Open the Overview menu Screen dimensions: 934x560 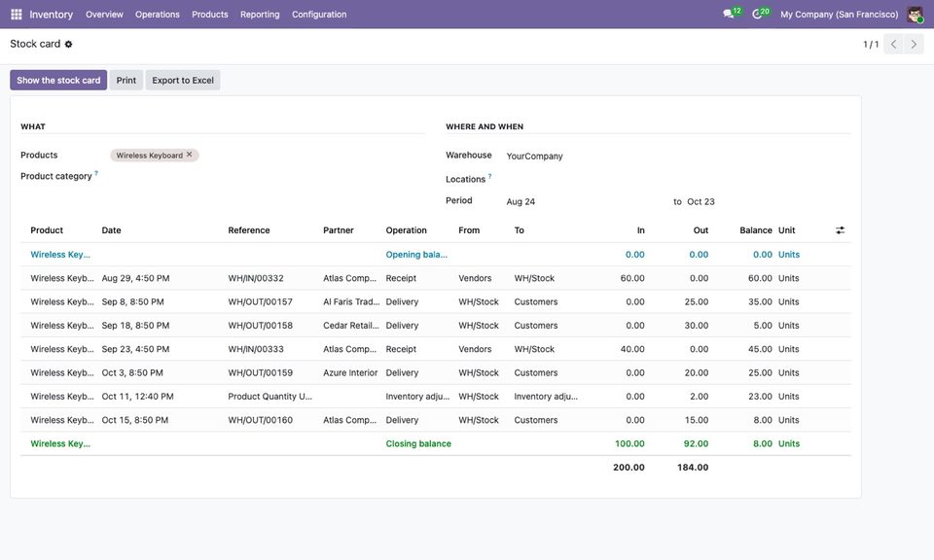[104, 15]
